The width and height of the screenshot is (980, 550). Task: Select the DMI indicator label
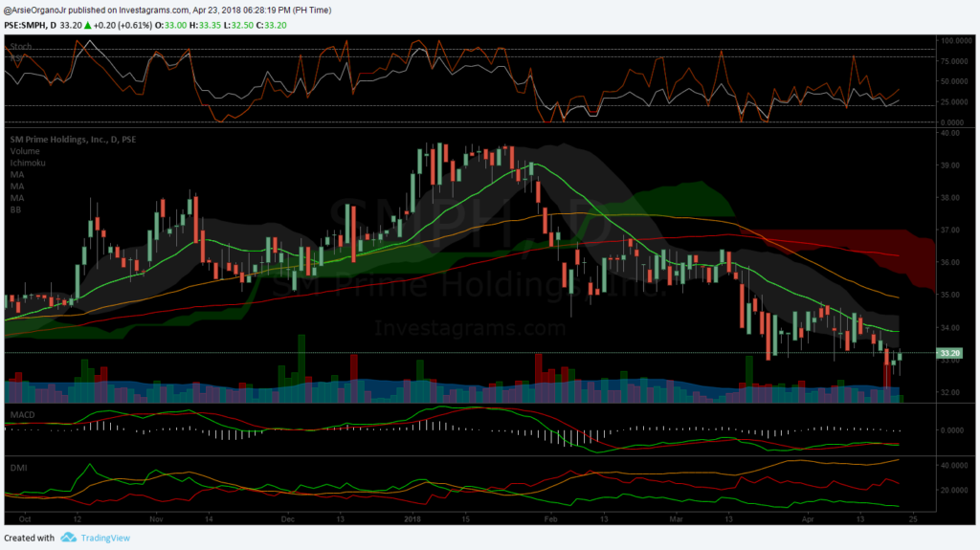point(19,468)
